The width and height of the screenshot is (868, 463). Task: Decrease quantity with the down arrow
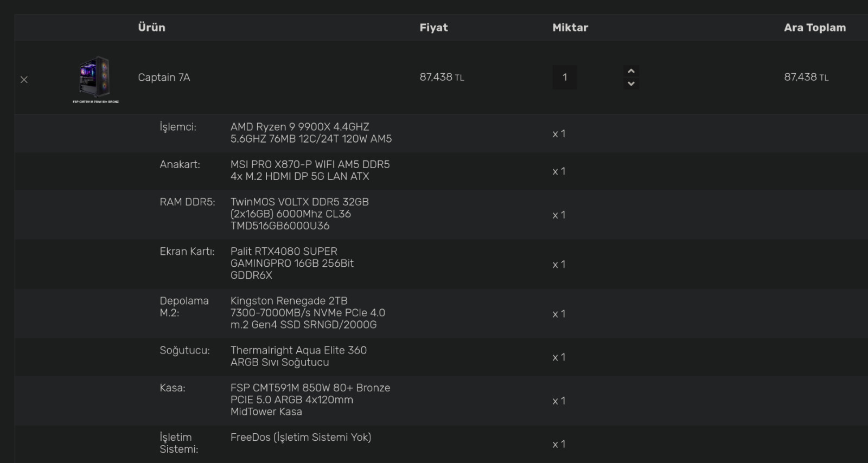click(631, 83)
